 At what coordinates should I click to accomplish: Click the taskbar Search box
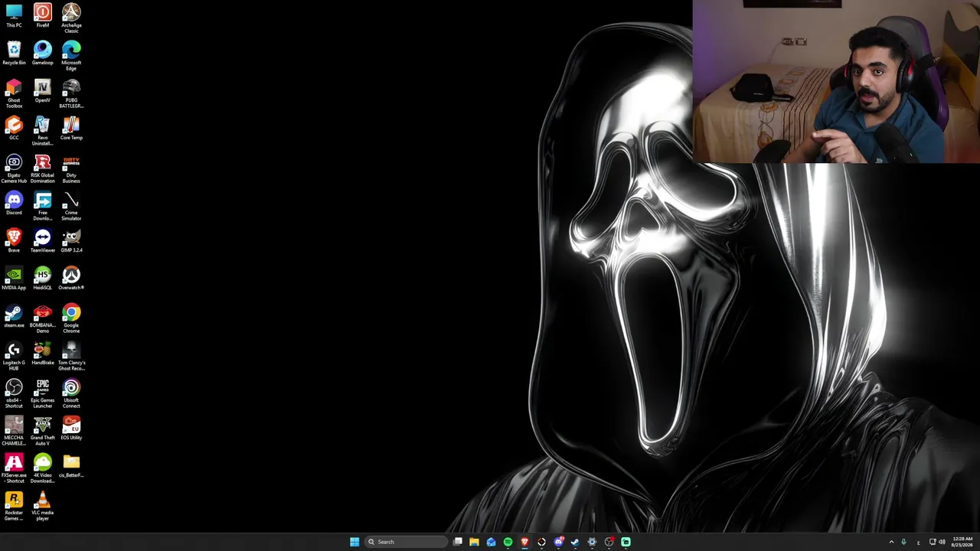coord(404,542)
